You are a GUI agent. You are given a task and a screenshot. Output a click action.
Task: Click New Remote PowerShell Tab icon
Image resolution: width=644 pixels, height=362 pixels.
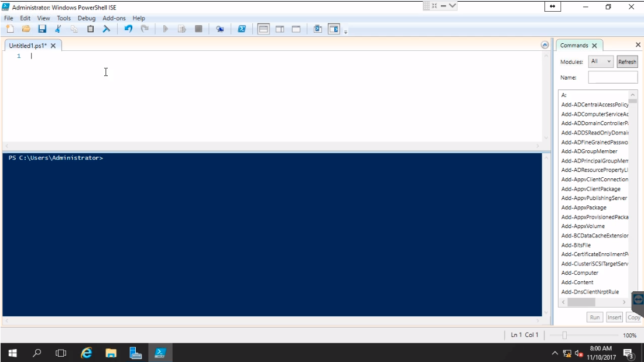tap(220, 29)
